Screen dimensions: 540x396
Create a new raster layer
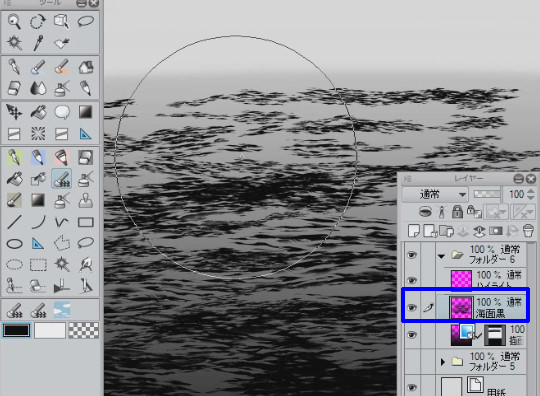point(414,231)
